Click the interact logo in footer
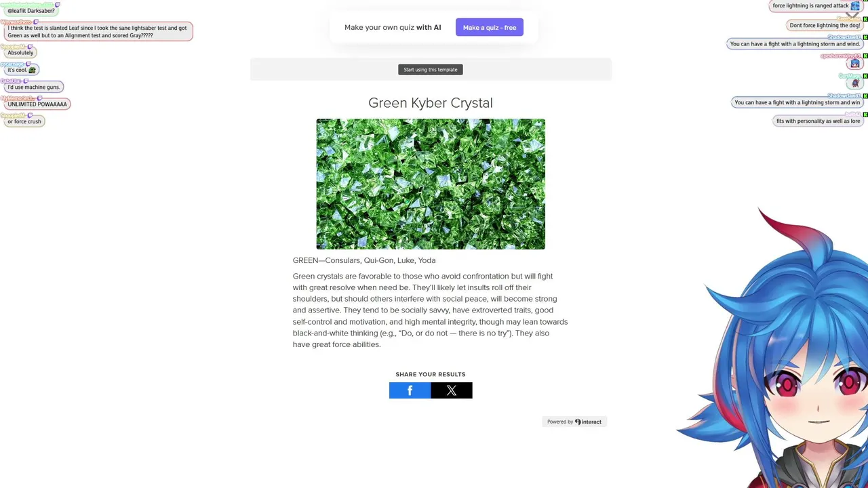Screen dimensions: 868x488 tap(588, 422)
